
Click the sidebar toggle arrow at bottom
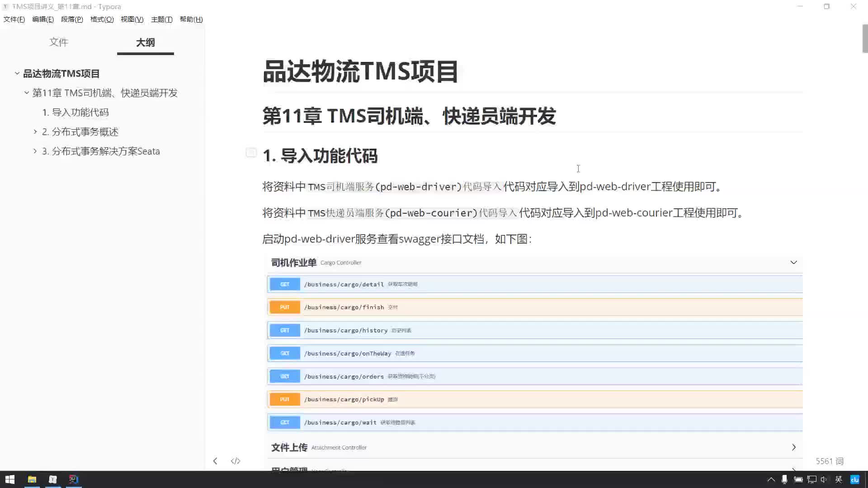[x=215, y=461]
